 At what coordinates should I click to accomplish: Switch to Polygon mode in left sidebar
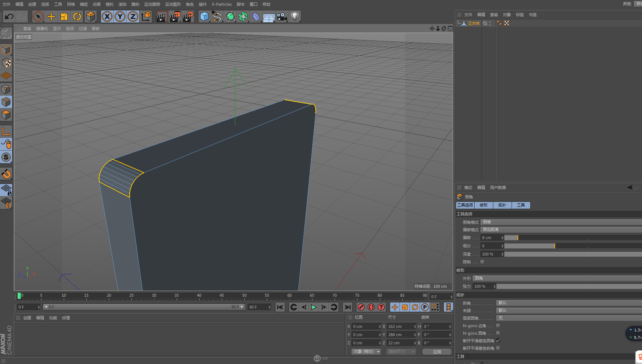pyautogui.click(x=6, y=115)
